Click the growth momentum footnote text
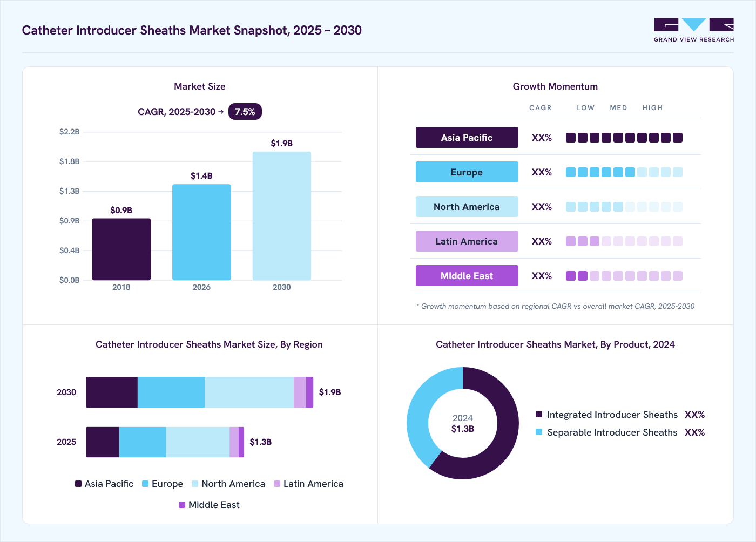Image resolution: width=756 pixels, height=542 pixels. point(556,306)
